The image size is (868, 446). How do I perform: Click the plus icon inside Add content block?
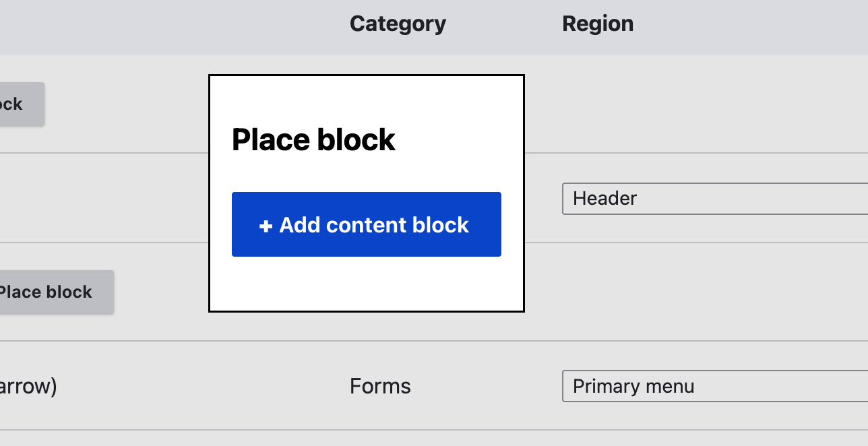pos(266,224)
